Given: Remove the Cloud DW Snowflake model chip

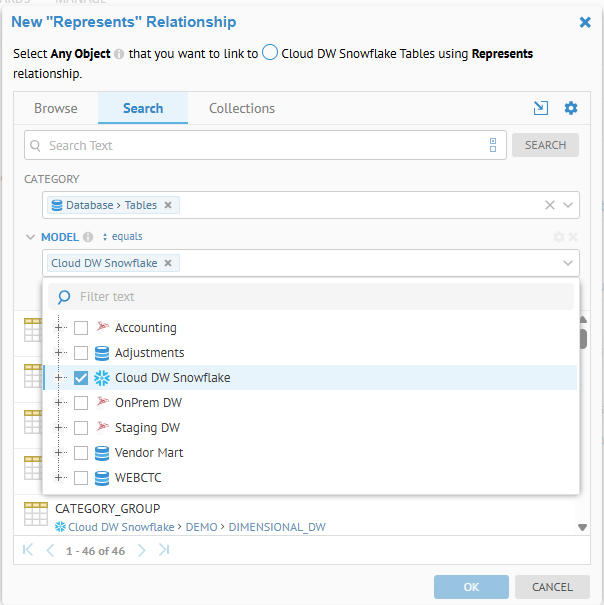Looking at the screenshot, I should [168, 263].
